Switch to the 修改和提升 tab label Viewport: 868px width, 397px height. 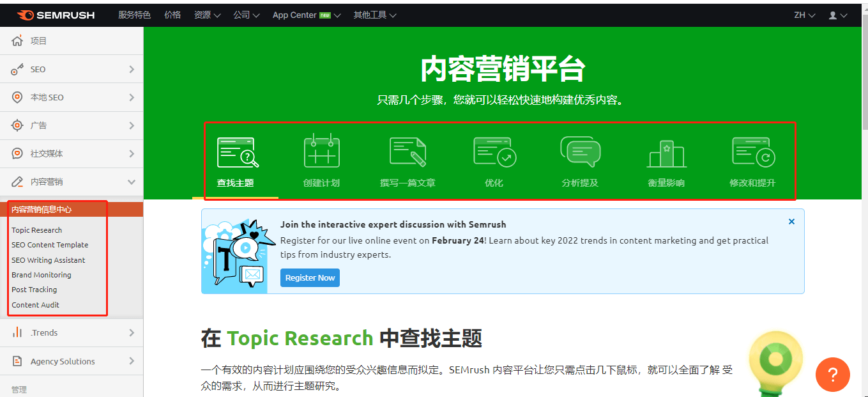752,183
